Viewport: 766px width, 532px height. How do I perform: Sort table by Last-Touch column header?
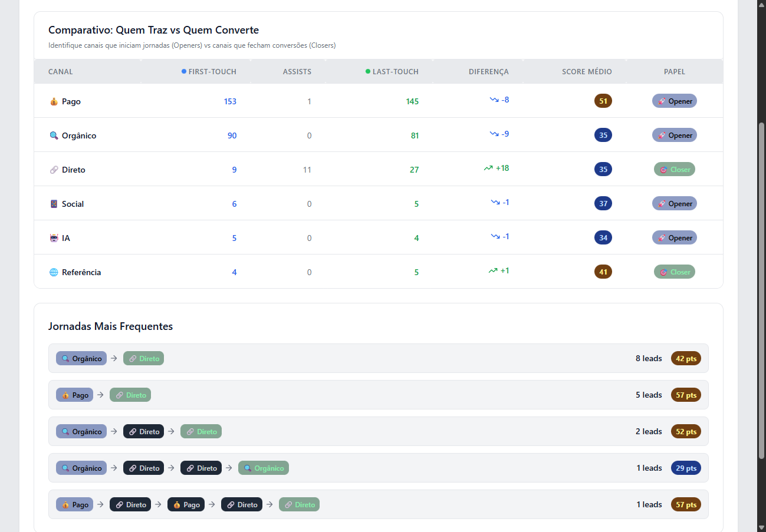tap(395, 72)
